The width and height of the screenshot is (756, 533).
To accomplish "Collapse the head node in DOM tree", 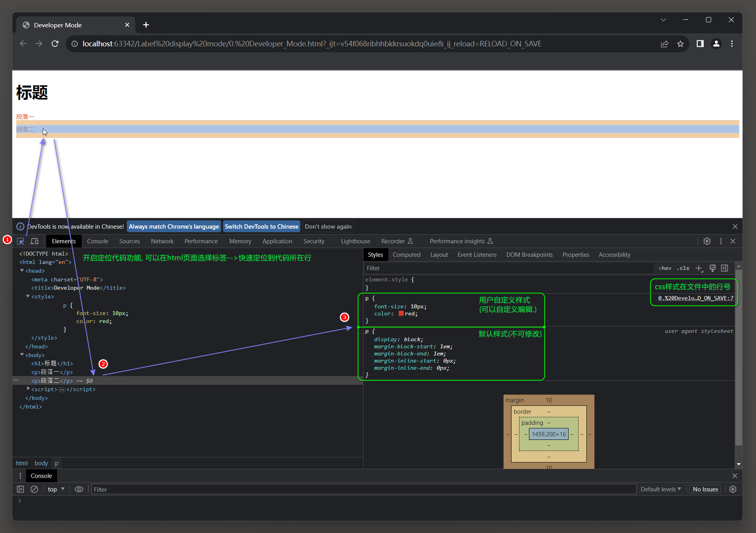I will (22, 271).
